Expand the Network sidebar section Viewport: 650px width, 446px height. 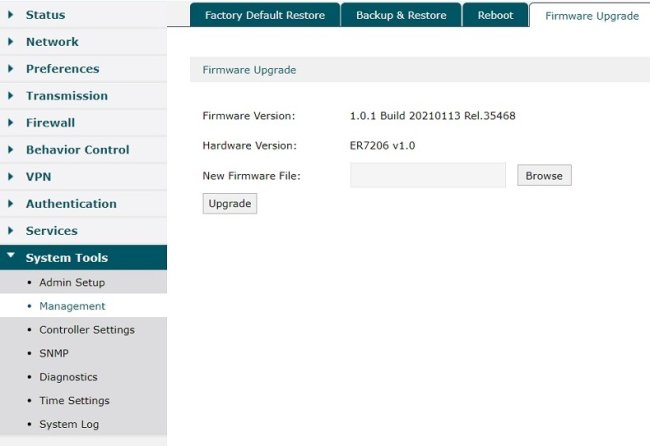coord(52,42)
